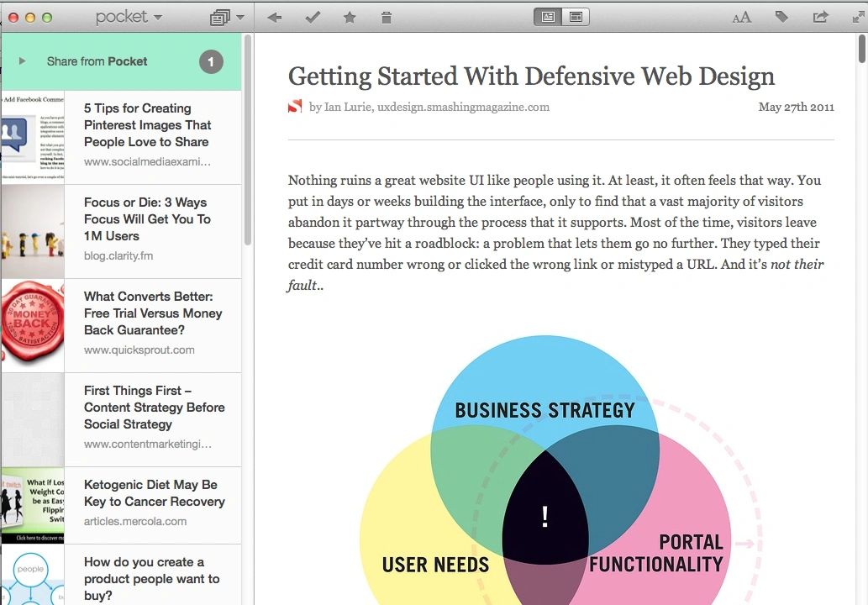
Task: Click the back arrow icon
Action: pyautogui.click(x=274, y=17)
